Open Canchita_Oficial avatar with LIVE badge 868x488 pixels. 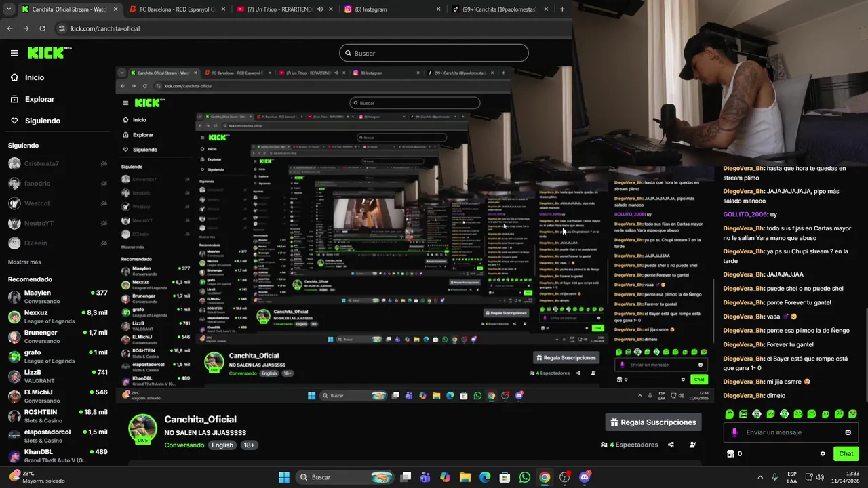pos(142,430)
